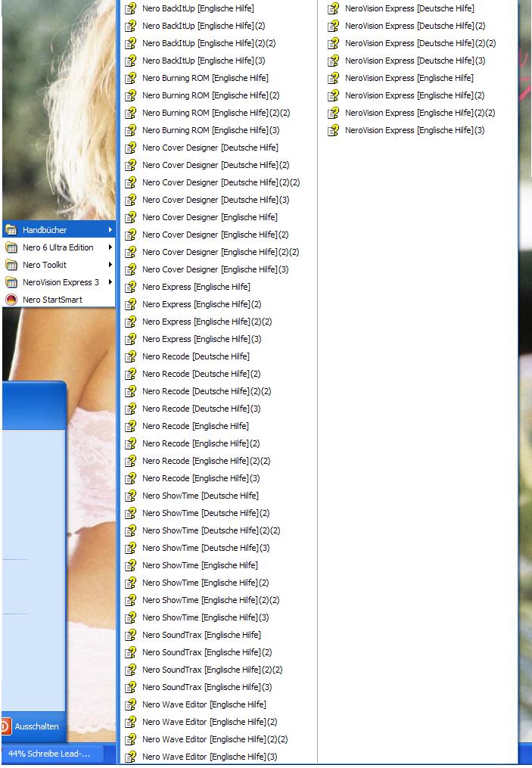Click help icon for Nero SoundTrax [Englische Hilfe](3)

[130, 687]
